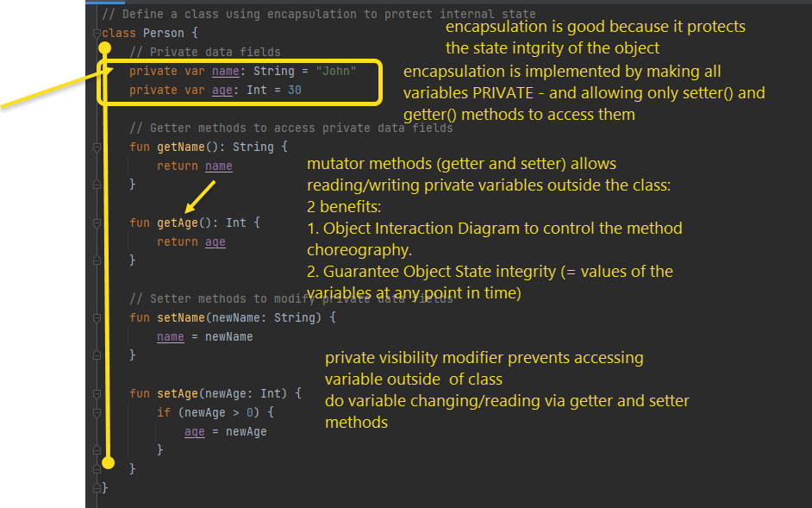Click fold-end marker at setName closing brace

(97, 355)
